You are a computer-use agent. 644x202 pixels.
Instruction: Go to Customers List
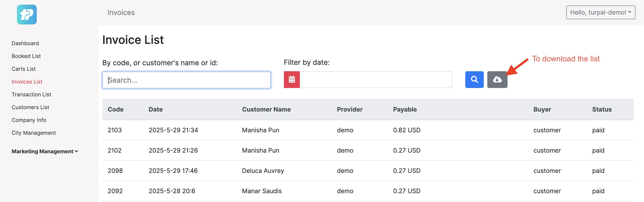[31, 107]
